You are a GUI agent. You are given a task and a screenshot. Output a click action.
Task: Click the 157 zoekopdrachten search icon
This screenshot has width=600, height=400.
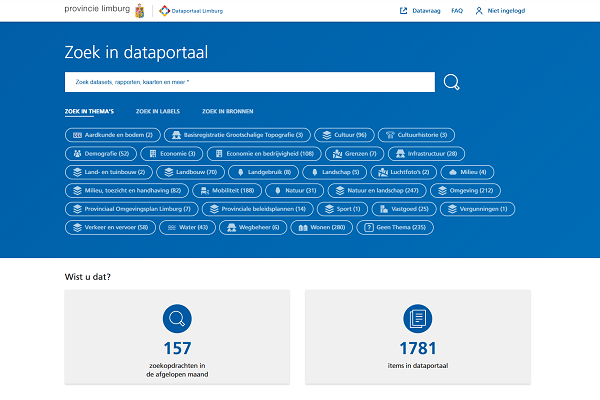tap(177, 319)
